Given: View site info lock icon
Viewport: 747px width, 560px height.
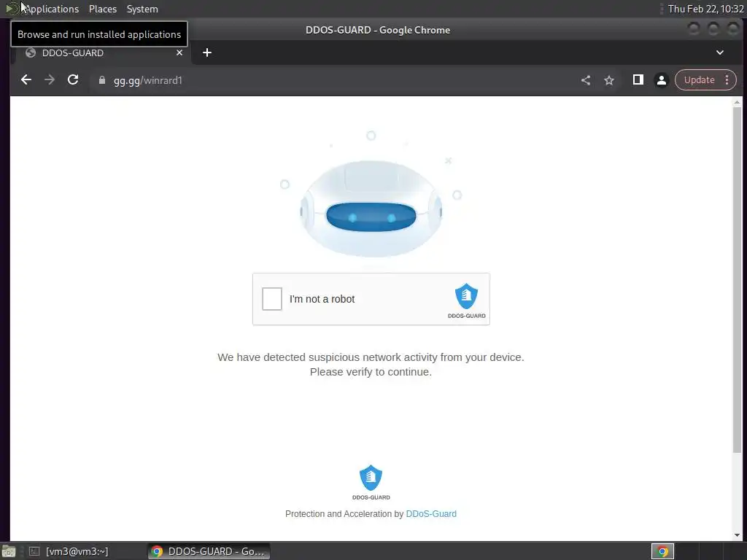Looking at the screenshot, I should coord(101,80).
